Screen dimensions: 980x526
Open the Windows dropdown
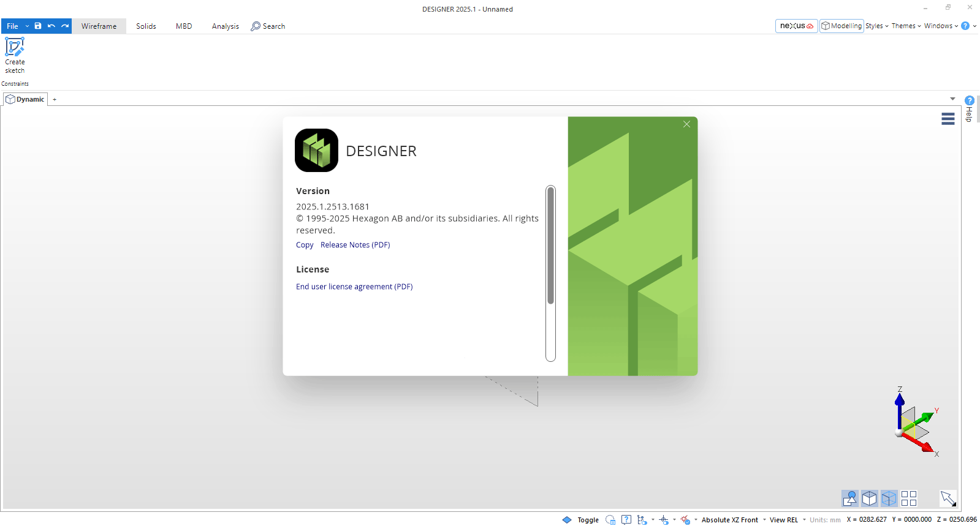[941, 26]
